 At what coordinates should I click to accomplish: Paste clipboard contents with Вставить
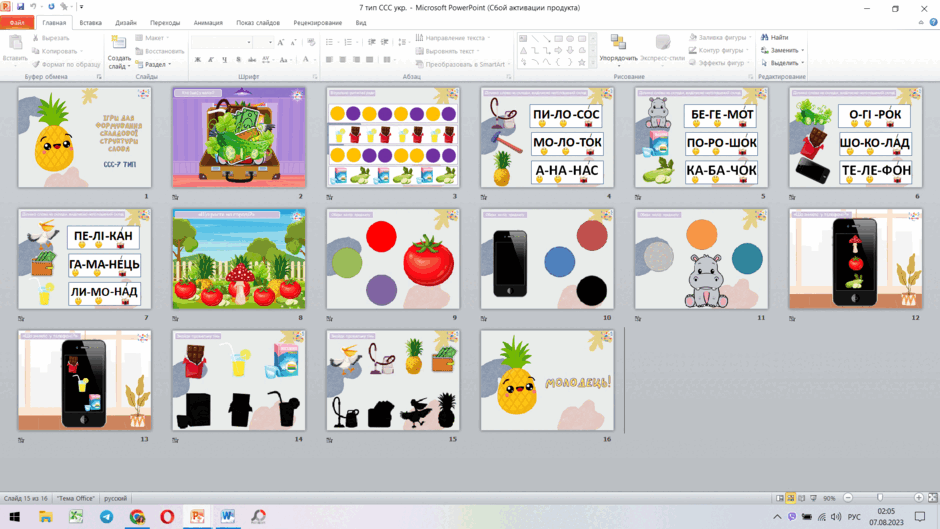15,48
